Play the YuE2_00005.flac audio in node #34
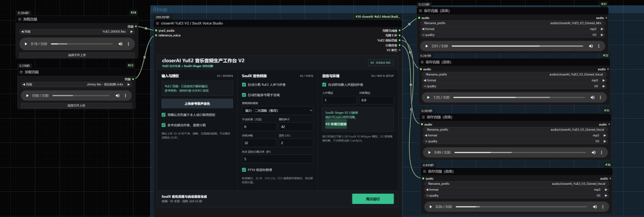The height and width of the screenshot is (217, 644). [26, 44]
